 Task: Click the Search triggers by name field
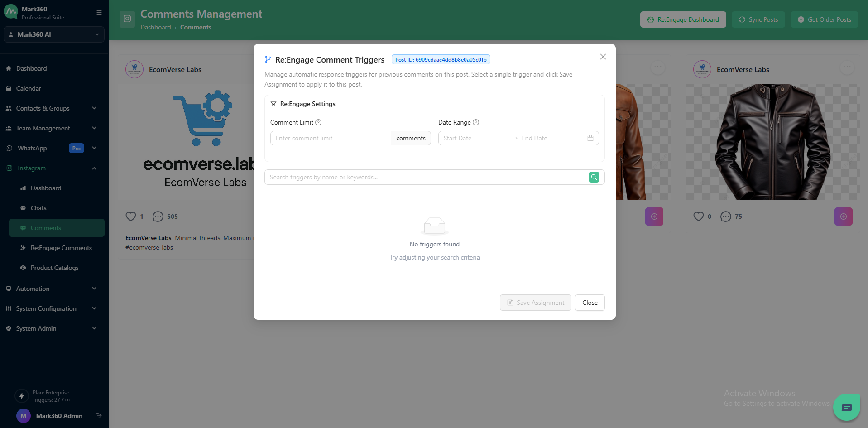426,177
